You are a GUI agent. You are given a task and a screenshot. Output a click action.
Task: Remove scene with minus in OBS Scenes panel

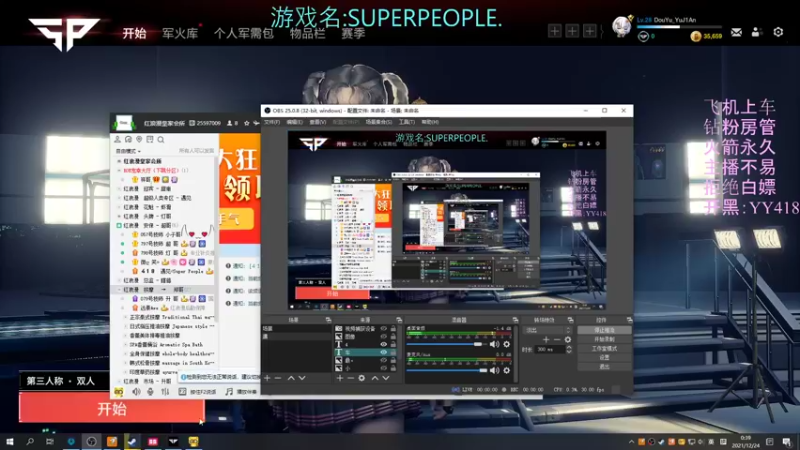coord(278,378)
